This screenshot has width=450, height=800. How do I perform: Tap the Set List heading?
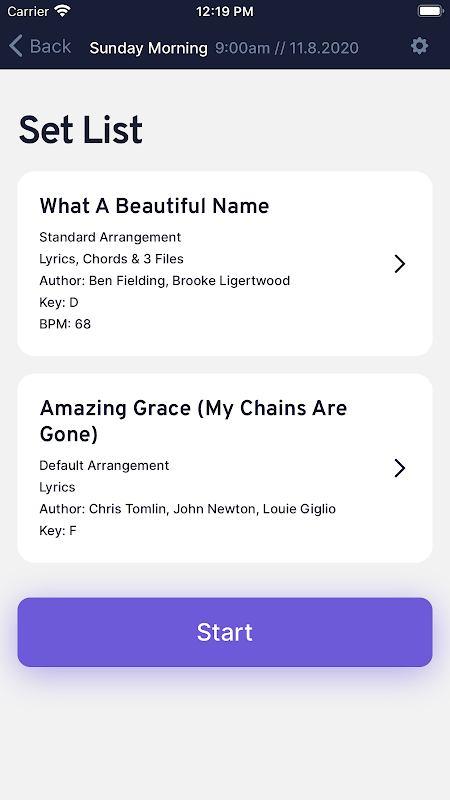(81, 130)
